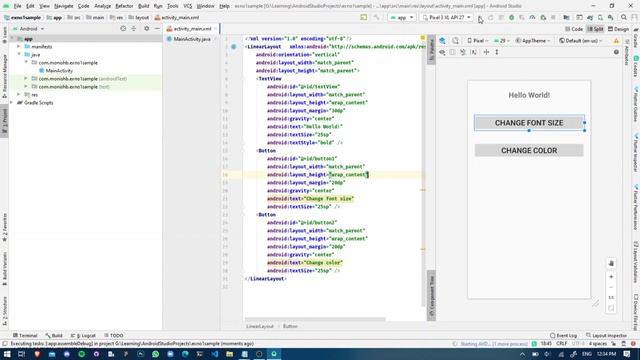Open Pixel device preview dropdown

point(478,41)
